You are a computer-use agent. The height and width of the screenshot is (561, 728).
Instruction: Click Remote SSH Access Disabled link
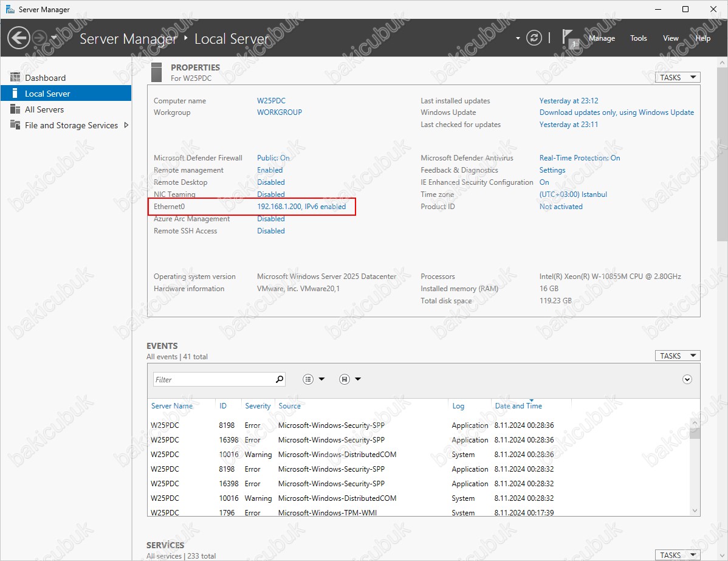[271, 231]
